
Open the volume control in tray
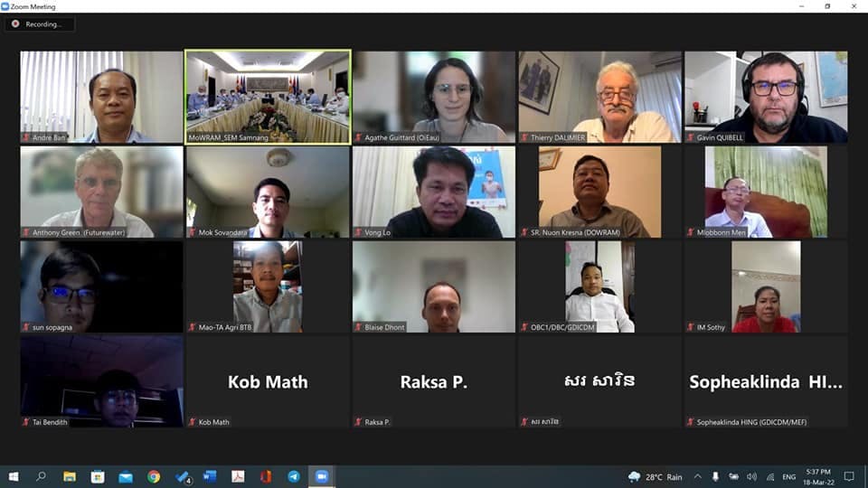[751, 476]
